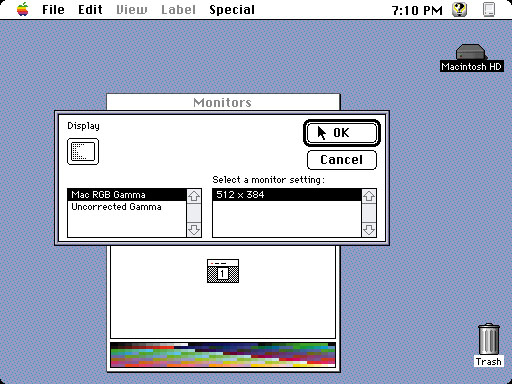This screenshot has height=384, width=512.
Task: Click monitor setting list scroll down arrow
Action: coord(369,230)
